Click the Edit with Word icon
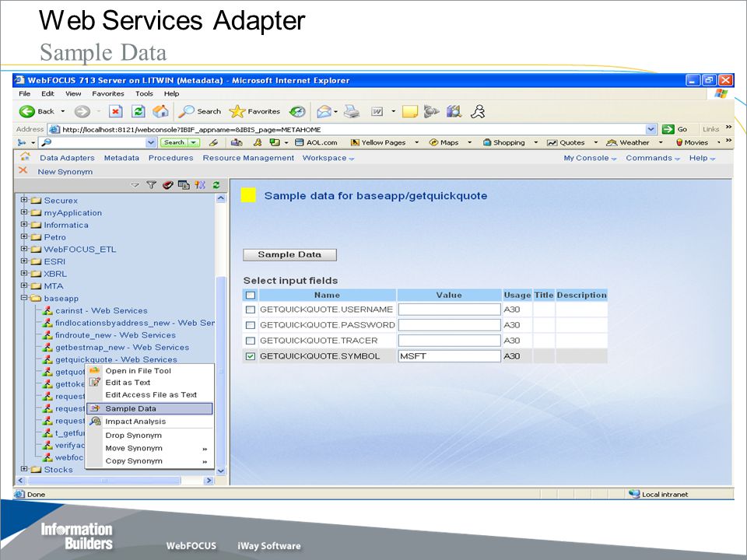The height and width of the screenshot is (560, 747). (x=377, y=111)
